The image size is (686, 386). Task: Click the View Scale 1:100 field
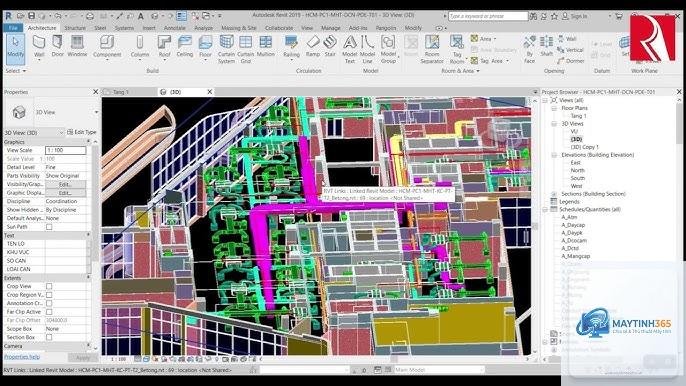pyautogui.click(x=66, y=150)
